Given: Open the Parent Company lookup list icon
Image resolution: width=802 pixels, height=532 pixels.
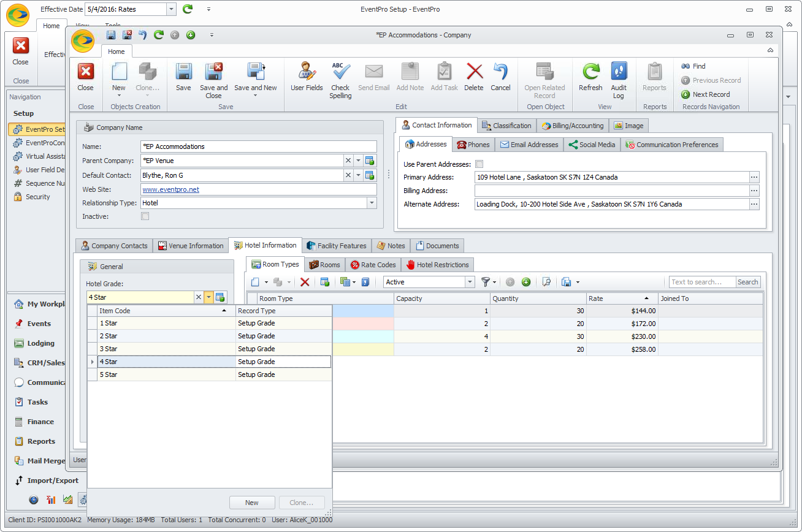Looking at the screenshot, I should [x=370, y=161].
